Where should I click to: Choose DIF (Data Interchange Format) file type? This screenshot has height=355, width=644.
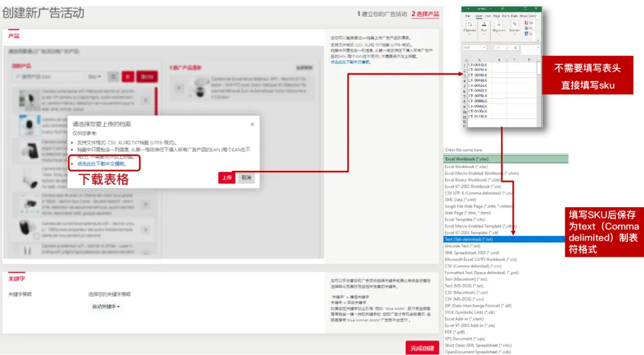478,306
